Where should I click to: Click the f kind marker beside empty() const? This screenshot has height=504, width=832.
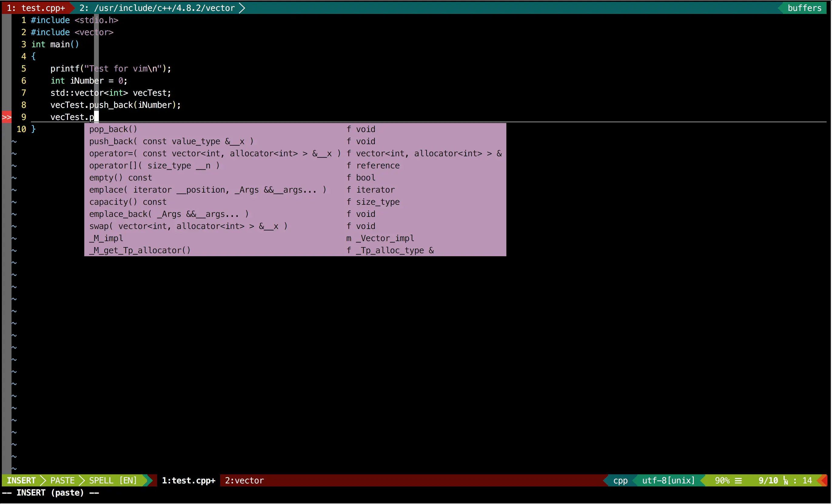pyautogui.click(x=349, y=178)
